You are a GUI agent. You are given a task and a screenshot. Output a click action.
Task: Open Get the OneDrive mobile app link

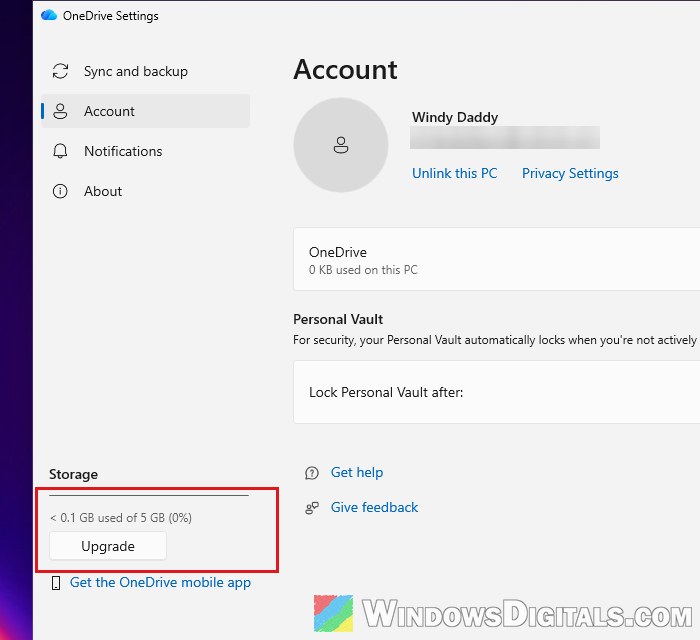coord(160,582)
